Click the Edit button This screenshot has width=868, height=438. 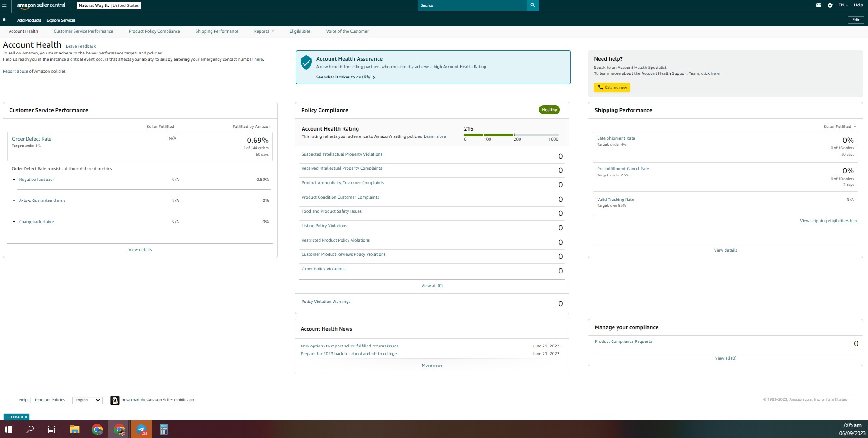(x=856, y=20)
